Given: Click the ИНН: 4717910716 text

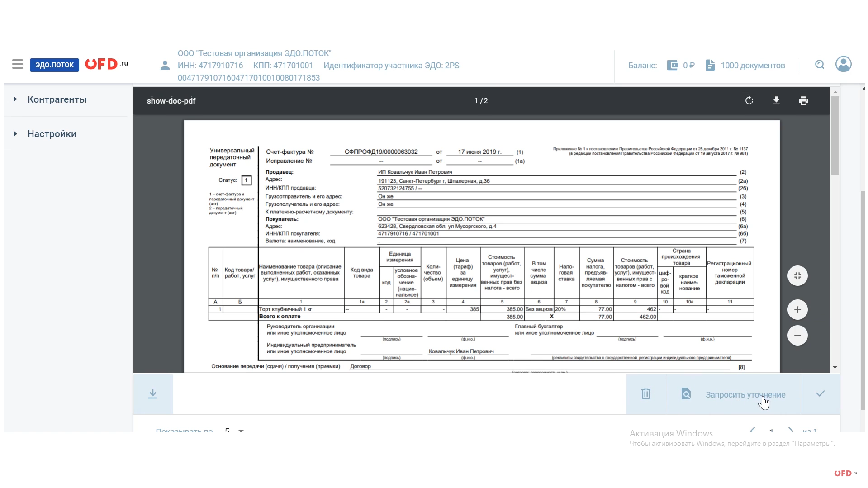Looking at the screenshot, I should 210,66.
